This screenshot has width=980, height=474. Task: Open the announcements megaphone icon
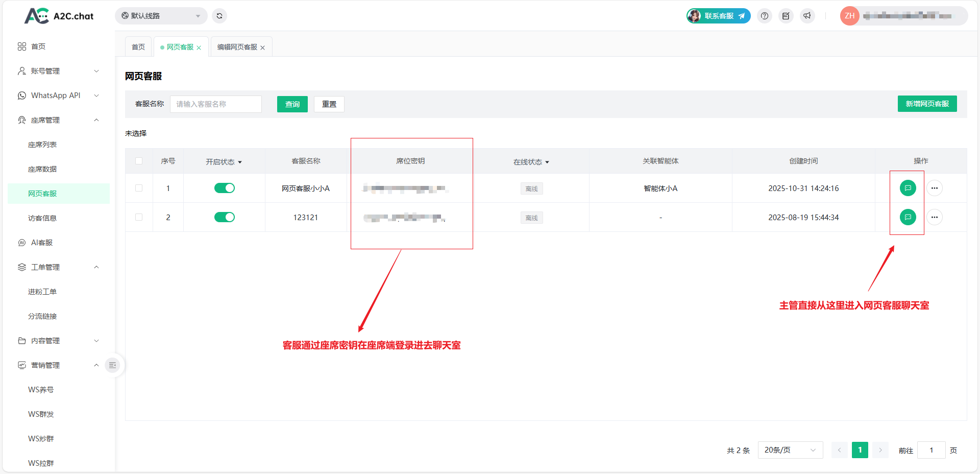coord(807,16)
